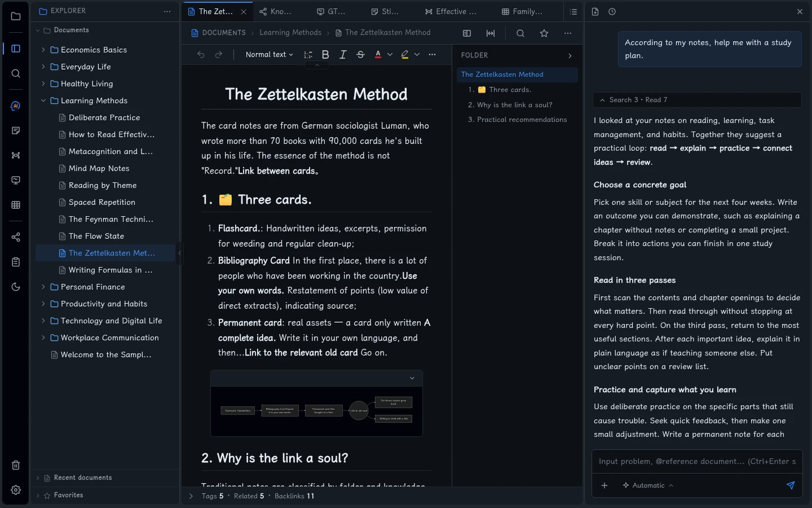
Task: Click the red font color button
Action: point(378,55)
